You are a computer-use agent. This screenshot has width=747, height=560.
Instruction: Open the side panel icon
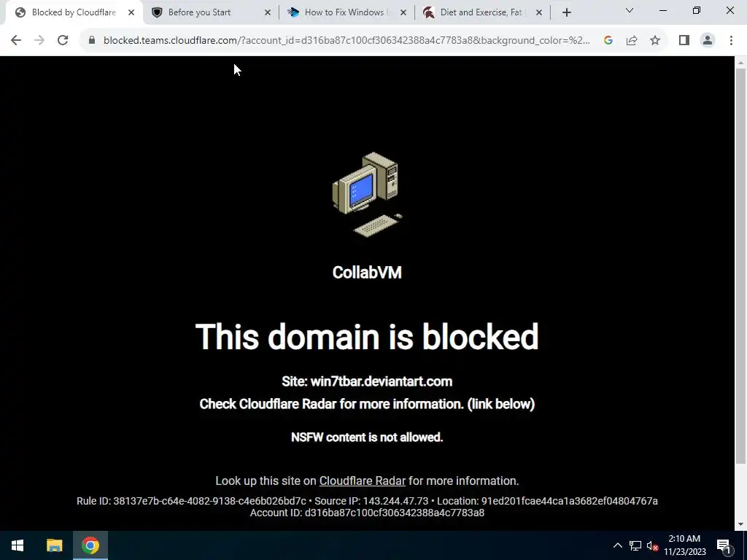pos(684,41)
